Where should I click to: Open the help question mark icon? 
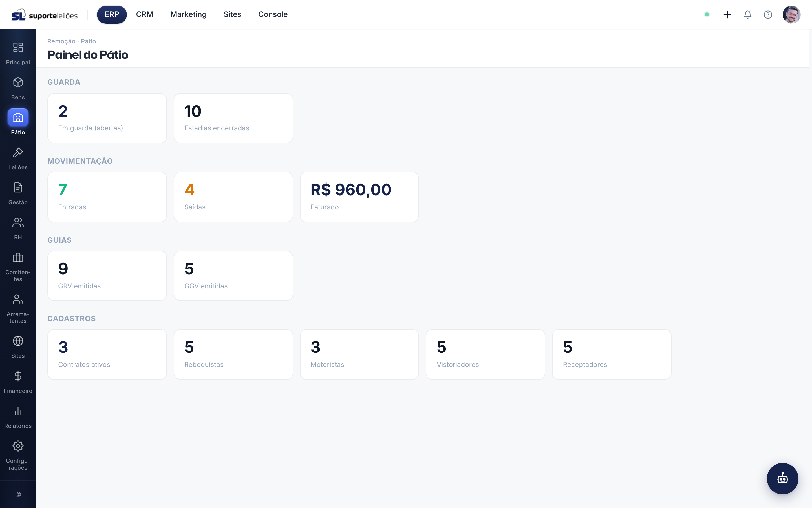pos(768,14)
